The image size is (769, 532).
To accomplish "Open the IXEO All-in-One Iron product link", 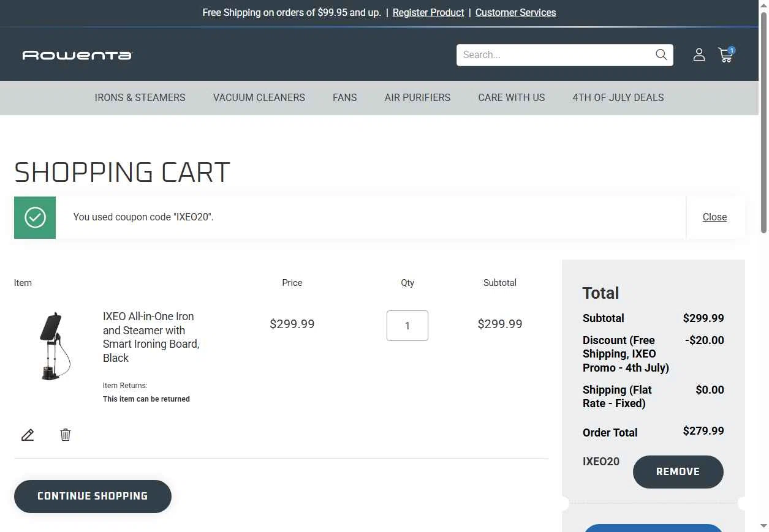I will (151, 337).
